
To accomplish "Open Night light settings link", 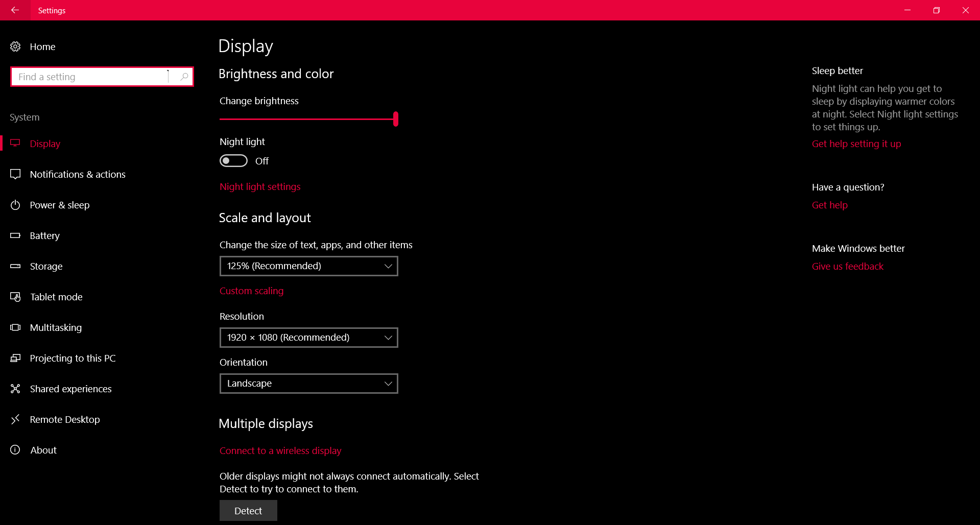I will [x=260, y=186].
